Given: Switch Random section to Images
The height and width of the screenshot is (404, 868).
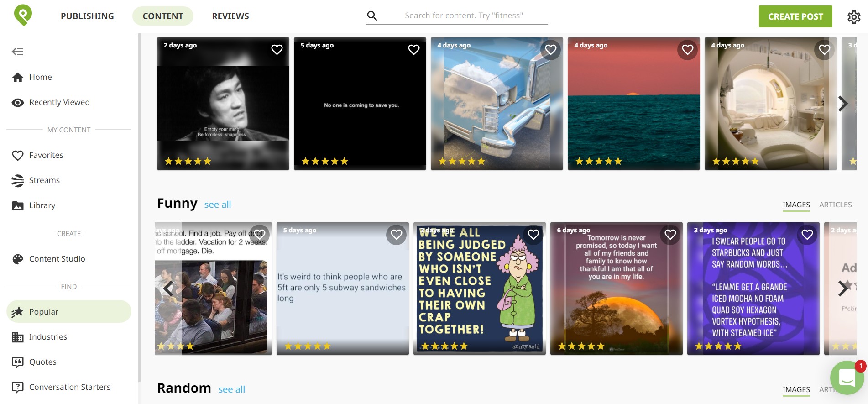Looking at the screenshot, I should [796, 390].
